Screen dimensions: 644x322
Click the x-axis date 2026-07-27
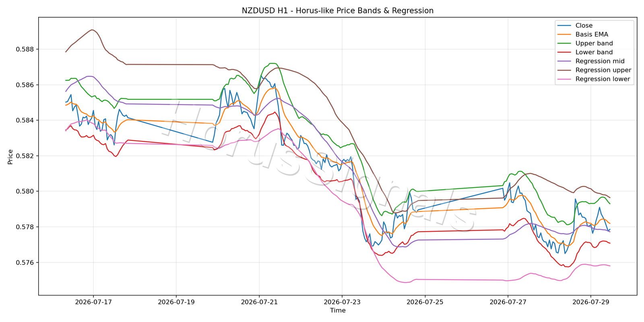pyautogui.click(x=508, y=301)
